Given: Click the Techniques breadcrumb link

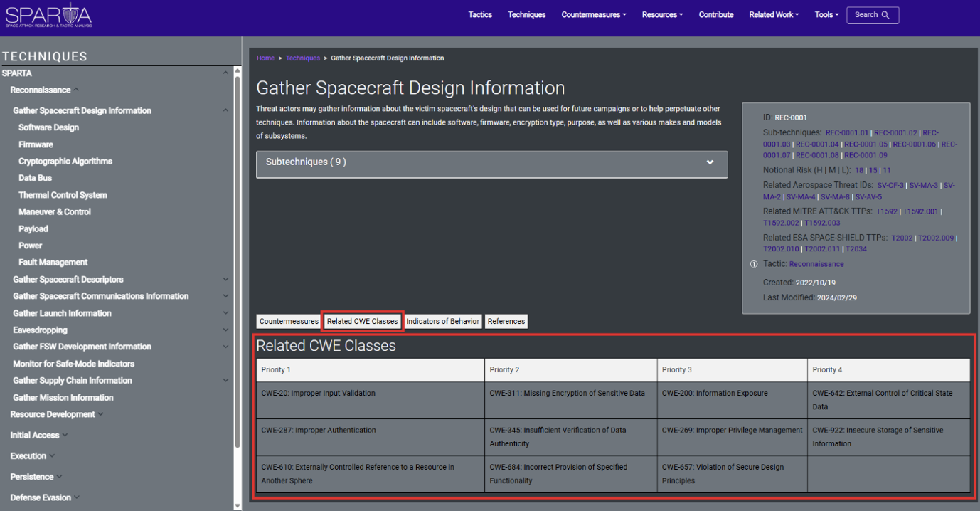Looking at the screenshot, I should click(x=303, y=58).
